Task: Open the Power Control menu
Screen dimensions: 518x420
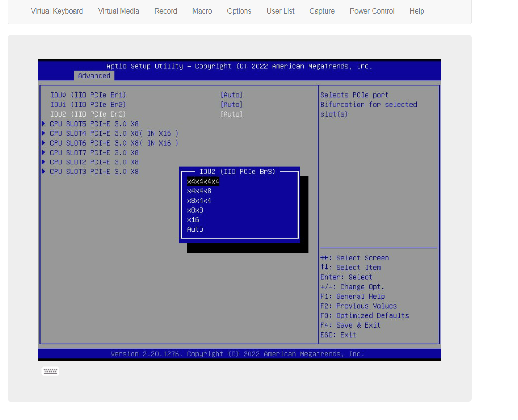Action: point(372,11)
